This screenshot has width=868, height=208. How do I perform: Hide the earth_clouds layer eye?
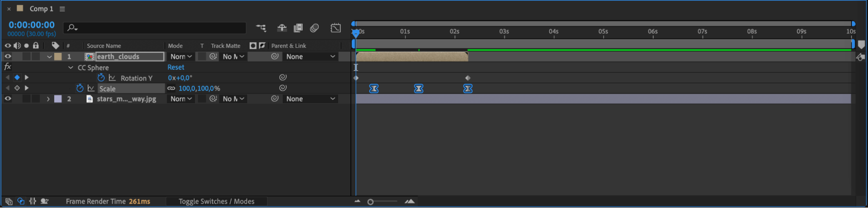pos(8,56)
